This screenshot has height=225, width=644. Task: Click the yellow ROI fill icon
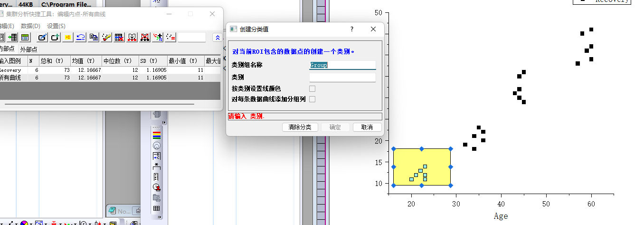(x=68, y=37)
